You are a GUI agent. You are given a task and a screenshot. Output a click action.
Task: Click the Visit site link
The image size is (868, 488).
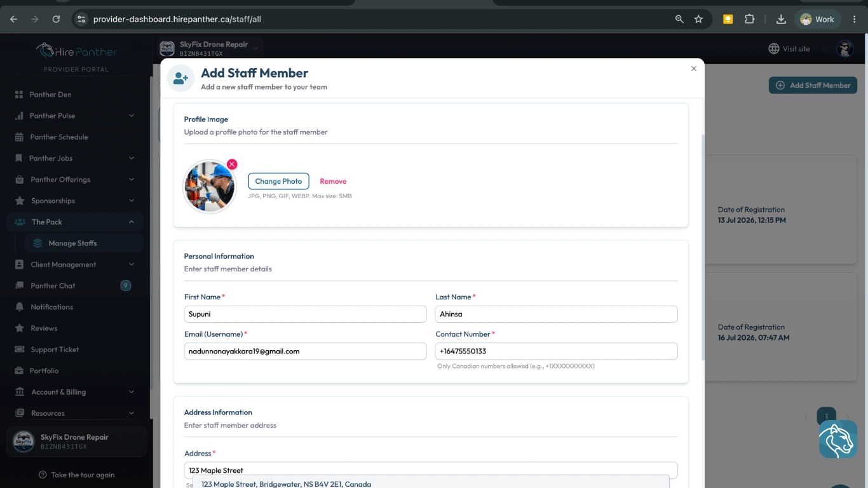coord(789,49)
